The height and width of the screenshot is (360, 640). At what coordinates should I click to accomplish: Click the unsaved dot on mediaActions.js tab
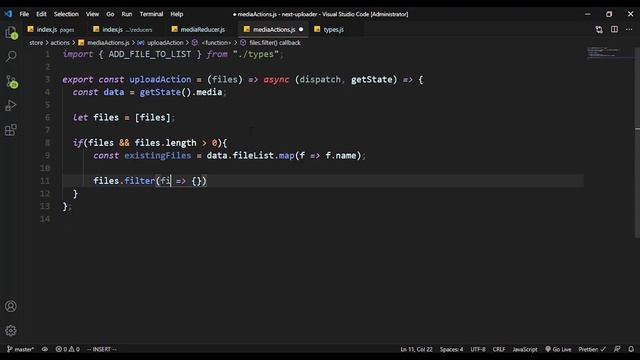pos(301,29)
